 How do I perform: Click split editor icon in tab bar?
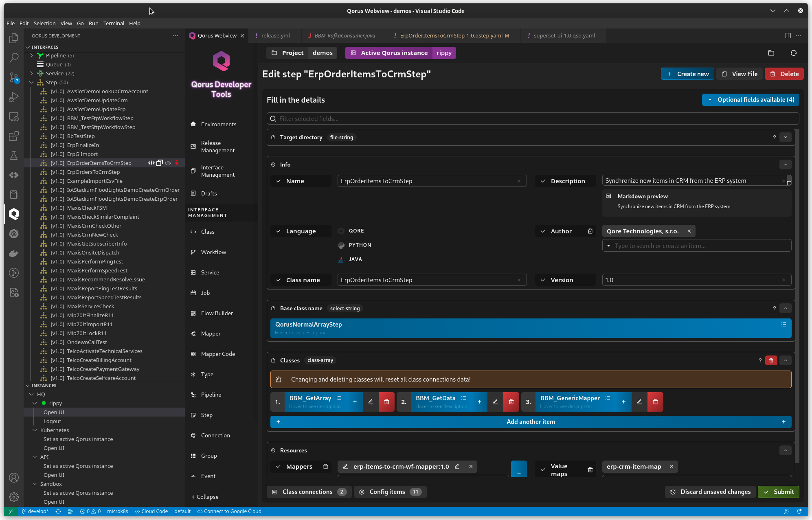click(x=788, y=35)
